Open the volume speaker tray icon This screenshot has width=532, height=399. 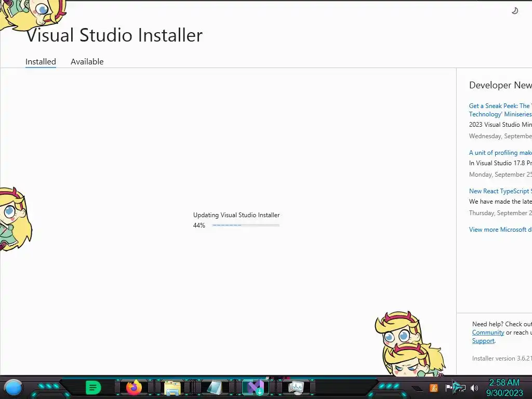(x=474, y=388)
